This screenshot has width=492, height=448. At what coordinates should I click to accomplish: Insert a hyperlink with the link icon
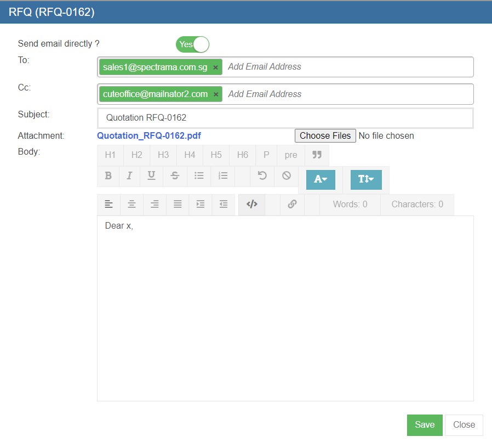(x=292, y=204)
